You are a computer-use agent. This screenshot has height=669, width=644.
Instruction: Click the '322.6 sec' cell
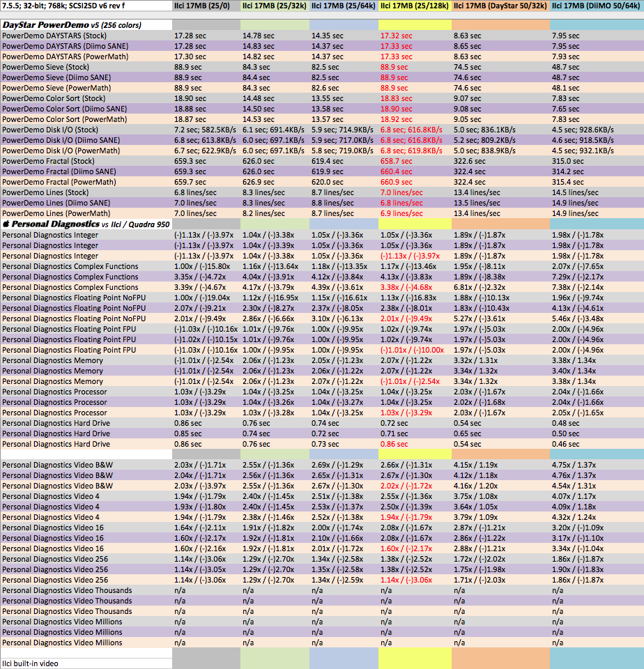tap(470, 161)
